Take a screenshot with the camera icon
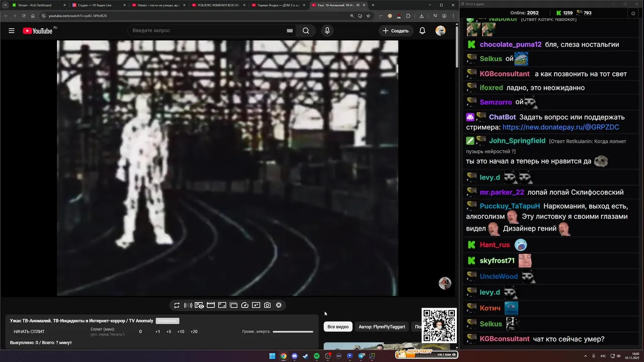 (267, 305)
